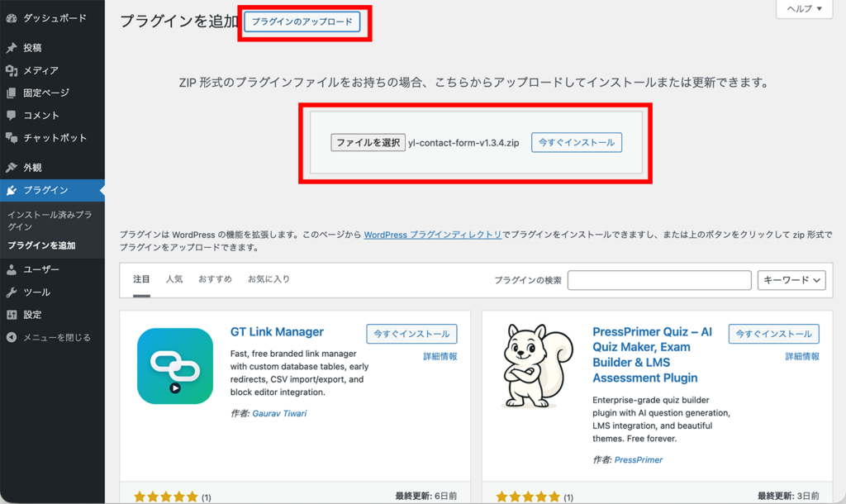Switch to the 人気 plugins tab
The height and width of the screenshot is (504, 846).
pos(174,279)
